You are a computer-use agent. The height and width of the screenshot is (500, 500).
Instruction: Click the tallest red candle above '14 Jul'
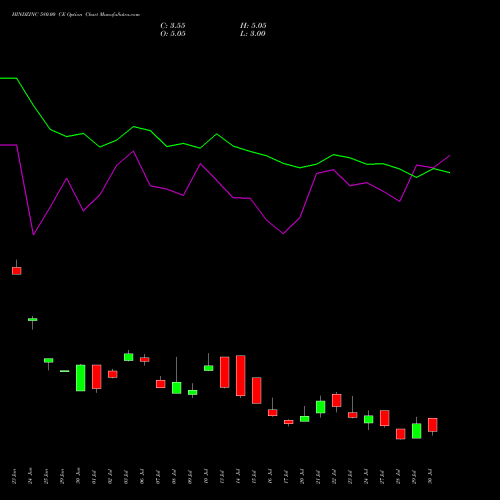pyautogui.click(x=241, y=375)
